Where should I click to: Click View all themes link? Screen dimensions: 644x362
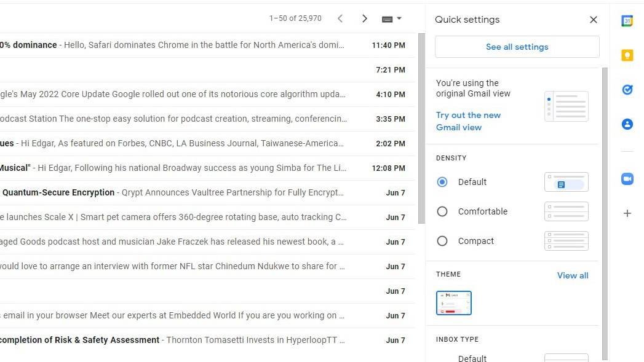pos(572,275)
